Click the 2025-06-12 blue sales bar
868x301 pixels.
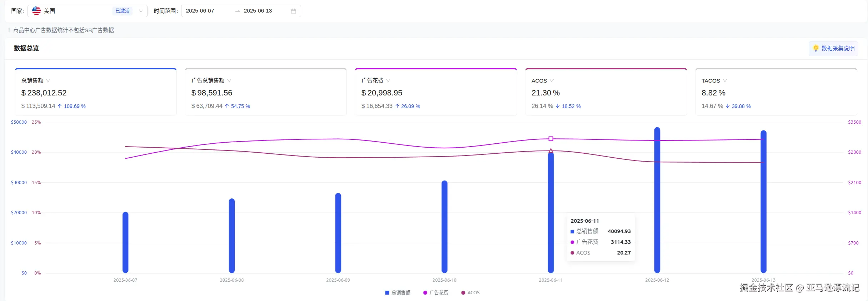[x=657, y=200]
